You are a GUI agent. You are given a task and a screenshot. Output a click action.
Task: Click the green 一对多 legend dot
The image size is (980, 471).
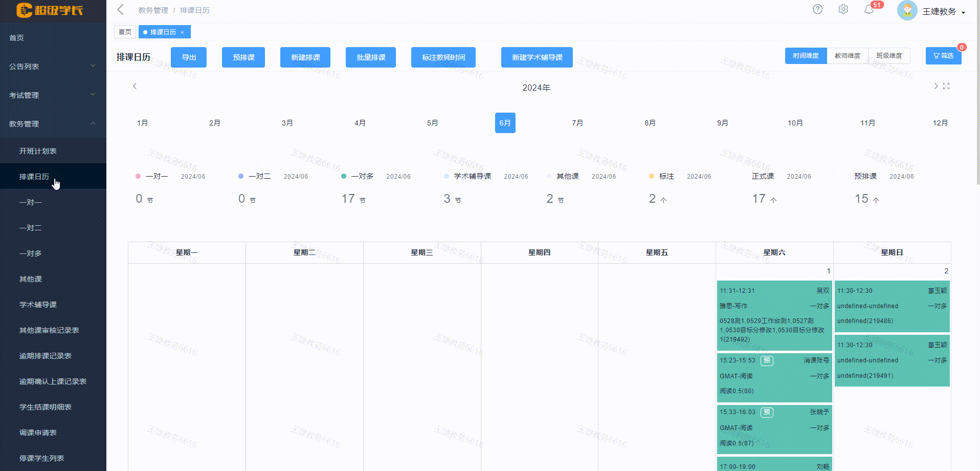click(344, 176)
